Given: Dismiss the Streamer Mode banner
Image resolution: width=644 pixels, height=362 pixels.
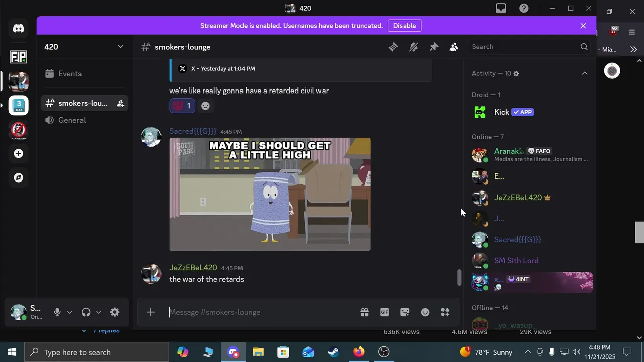Looking at the screenshot, I should point(583,26).
